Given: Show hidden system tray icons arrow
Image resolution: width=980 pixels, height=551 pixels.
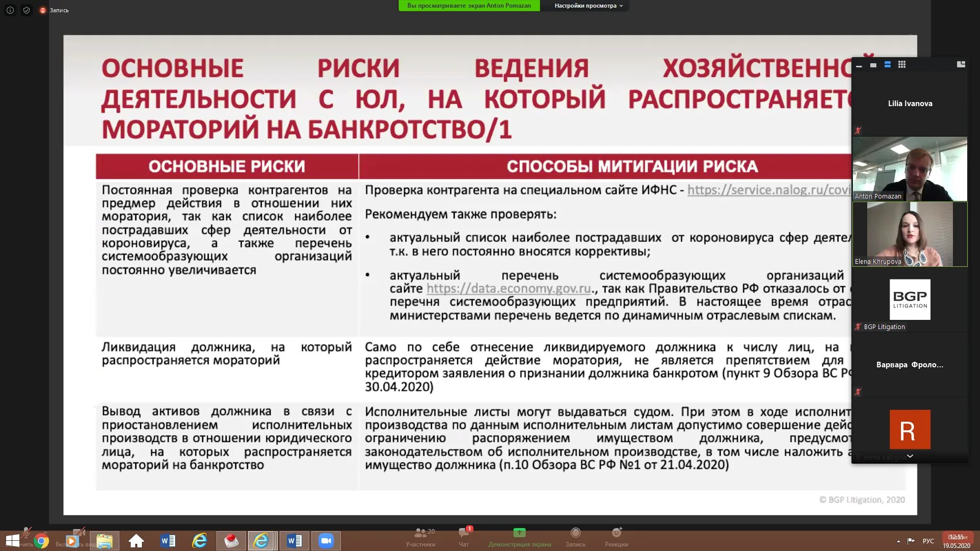Looking at the screenshot, I should point(898,541).
